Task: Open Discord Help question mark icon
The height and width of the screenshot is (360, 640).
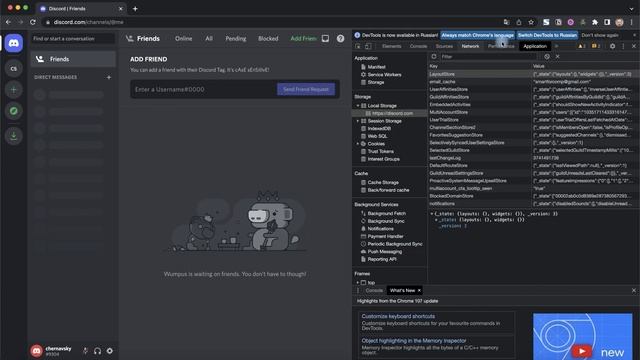Action: coord(340,38)
